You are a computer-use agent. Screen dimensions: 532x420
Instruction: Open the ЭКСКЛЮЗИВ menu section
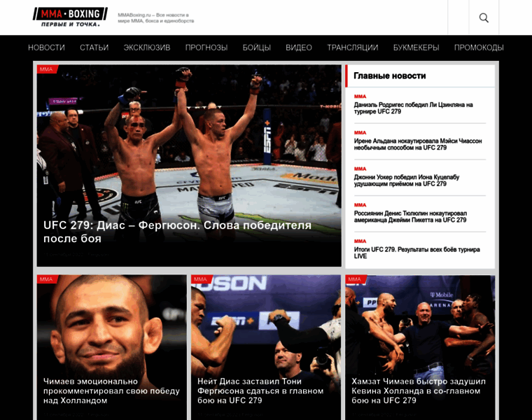[x=147, y=48]
